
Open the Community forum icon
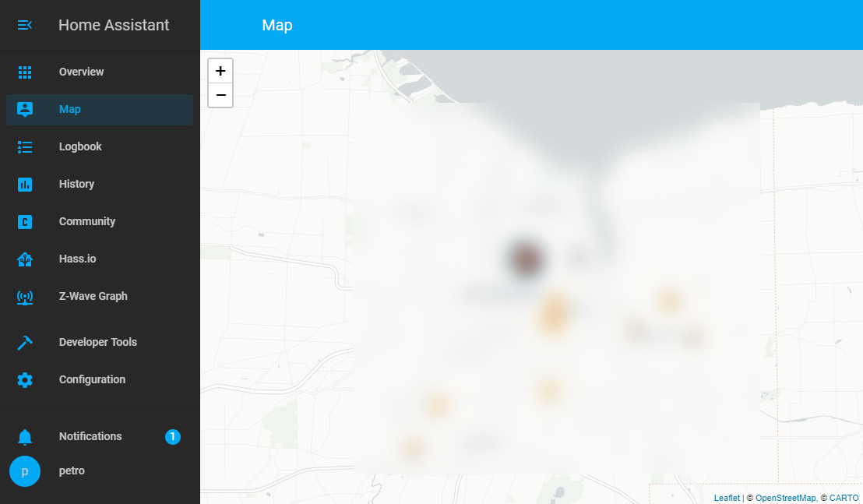coord(24,221)
